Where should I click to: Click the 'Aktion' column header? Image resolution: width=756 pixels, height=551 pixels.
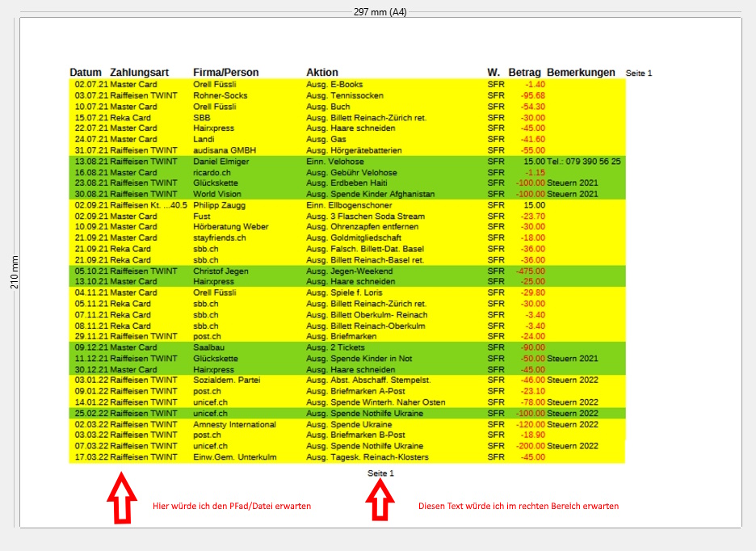click(322, 73)
